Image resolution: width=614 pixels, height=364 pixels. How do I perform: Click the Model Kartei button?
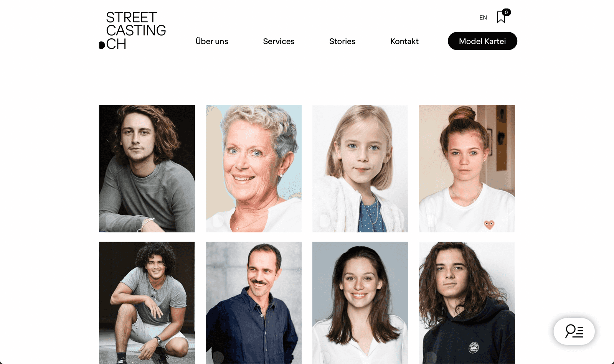pos(482,41)
